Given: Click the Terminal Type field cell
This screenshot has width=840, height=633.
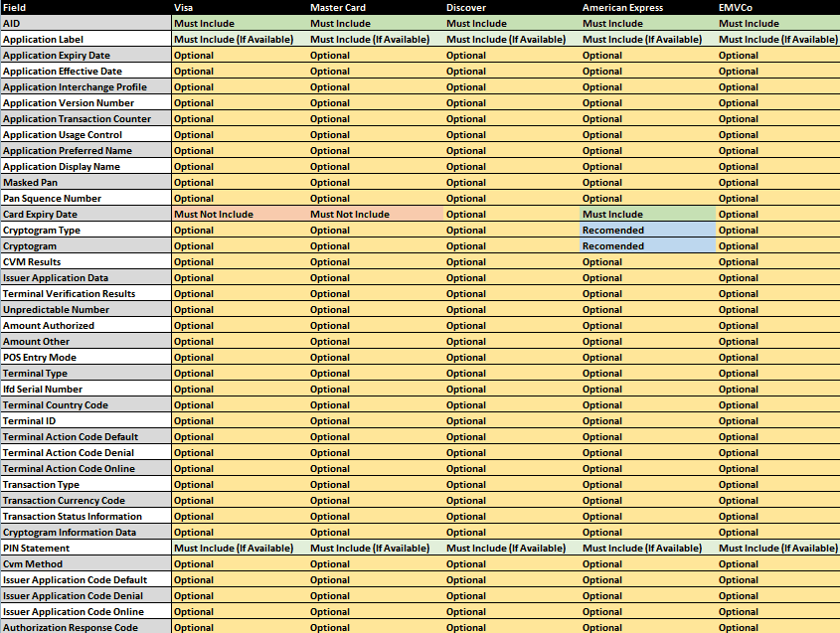Looking at the screenshot, I should [85, 373].
